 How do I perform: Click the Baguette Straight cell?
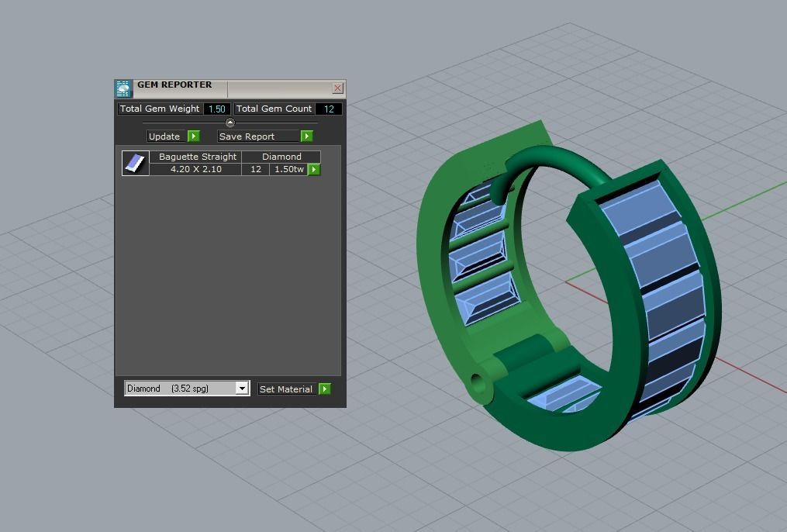[x=197, y=157]
